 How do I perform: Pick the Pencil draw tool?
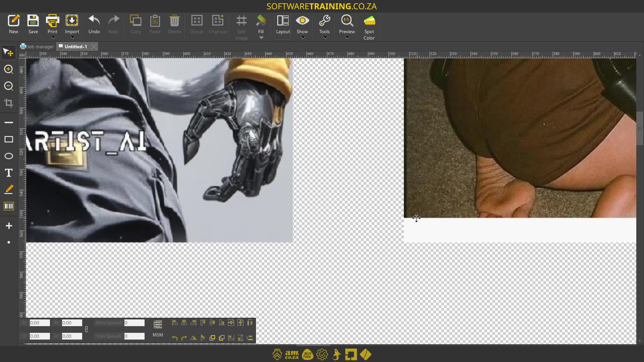pyautogui.click(x=8, y=190)
